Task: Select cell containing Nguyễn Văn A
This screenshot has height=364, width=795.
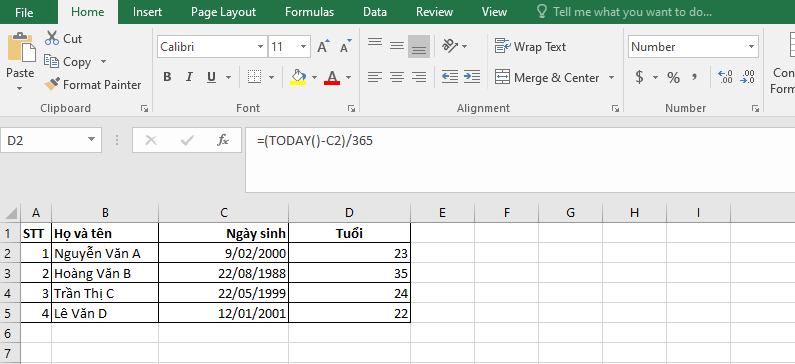Action: coord(105,253)
